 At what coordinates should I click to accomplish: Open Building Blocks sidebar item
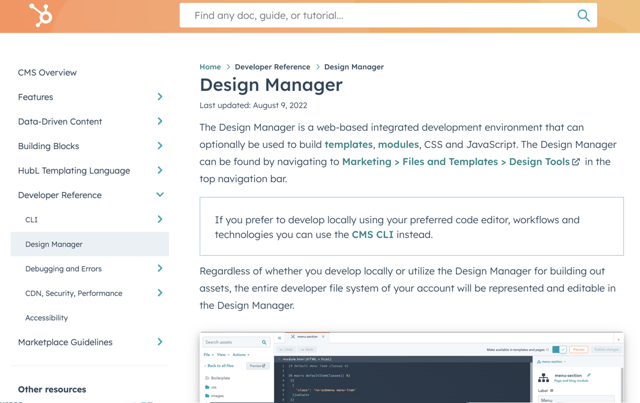tap(49, 146)
